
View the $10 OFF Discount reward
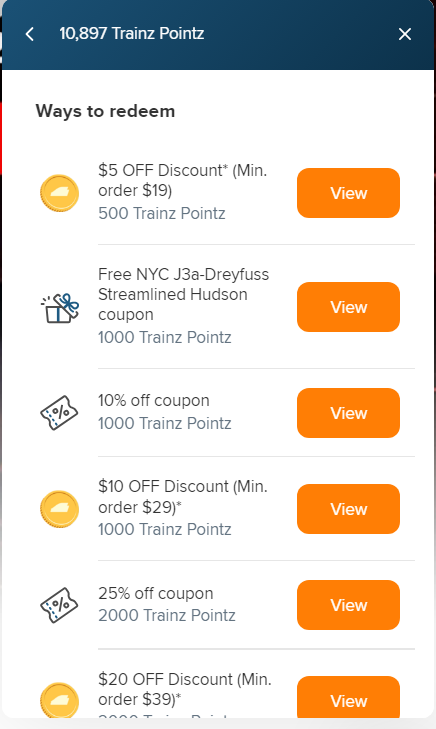click(x=349, y=509)
